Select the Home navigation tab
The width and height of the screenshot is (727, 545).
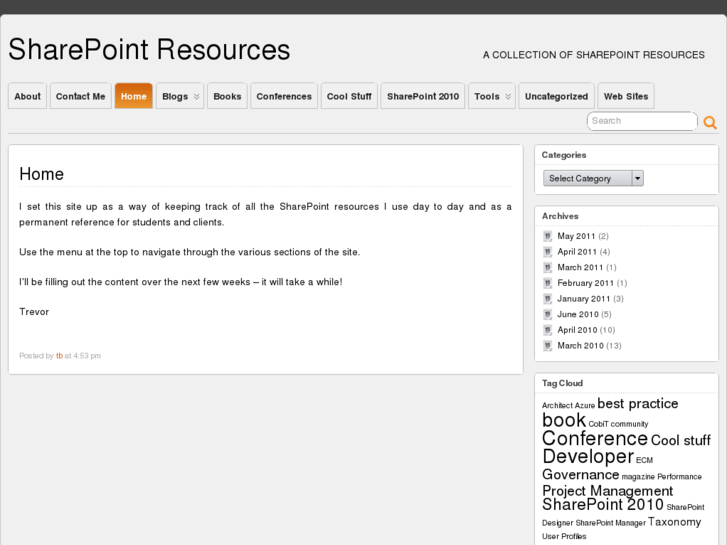[134, 96]
